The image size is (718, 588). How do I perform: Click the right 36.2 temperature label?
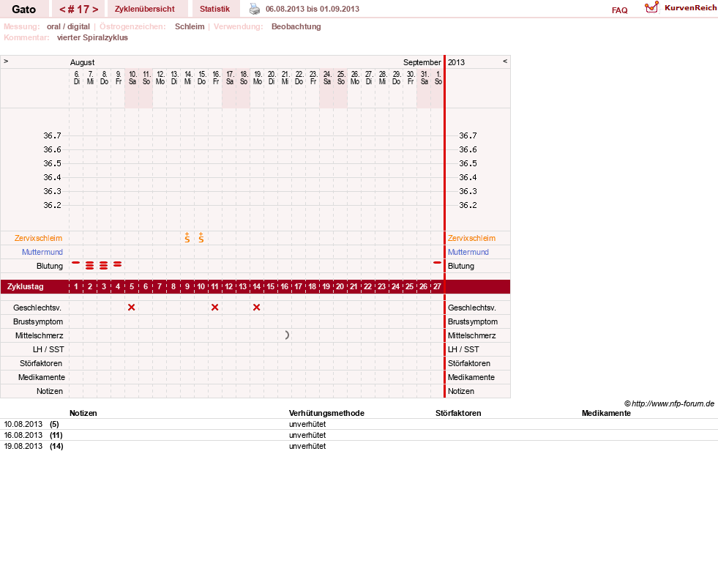(468, 205)
